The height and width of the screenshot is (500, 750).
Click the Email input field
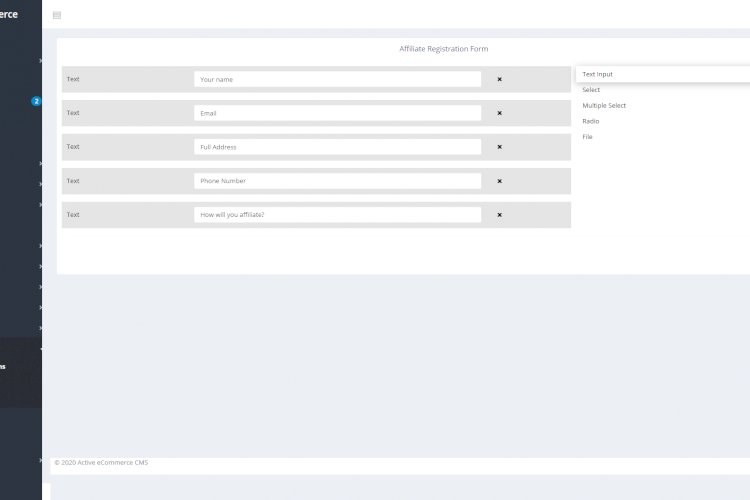337,113
